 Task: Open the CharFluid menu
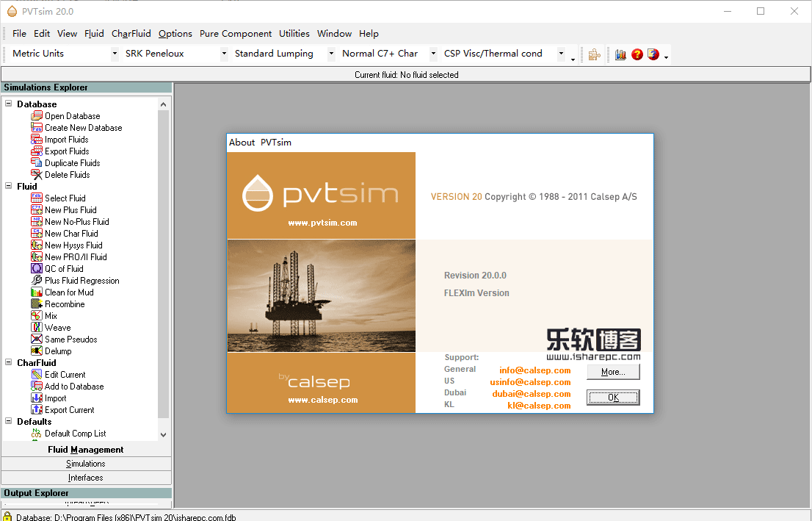131,34
